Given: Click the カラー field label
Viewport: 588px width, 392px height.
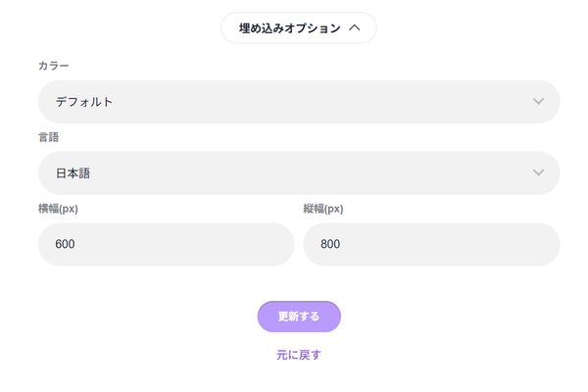Looking at the screenshot, I should click(x=54, y=66).
